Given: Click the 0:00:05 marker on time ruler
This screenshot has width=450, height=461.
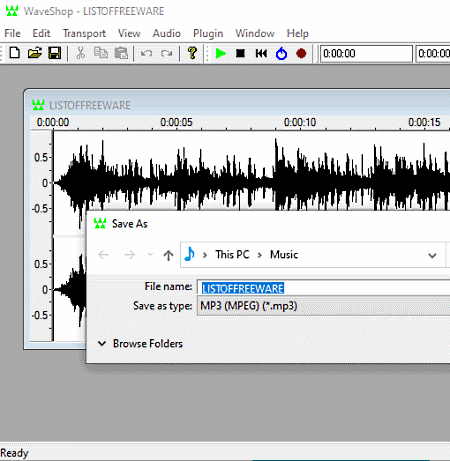Looking at the screenshot, I should (x=176, y=122).
